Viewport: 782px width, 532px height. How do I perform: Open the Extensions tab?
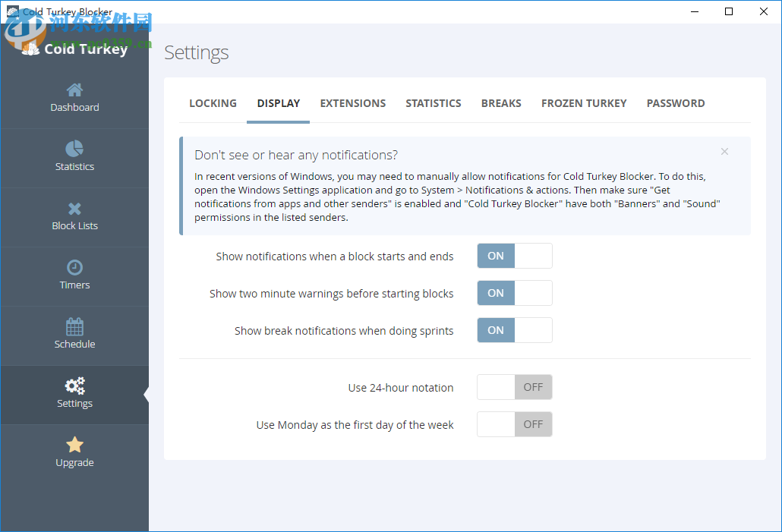pyautogui.click(x=352, y=103)
